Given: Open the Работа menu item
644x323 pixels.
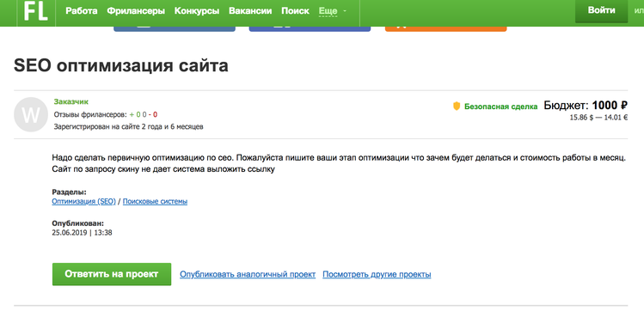Looking at the screenshot, I should 82,11.
